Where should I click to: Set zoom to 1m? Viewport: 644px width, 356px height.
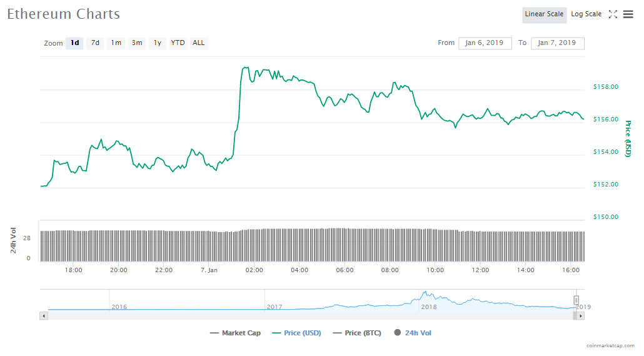coord(116,43)
